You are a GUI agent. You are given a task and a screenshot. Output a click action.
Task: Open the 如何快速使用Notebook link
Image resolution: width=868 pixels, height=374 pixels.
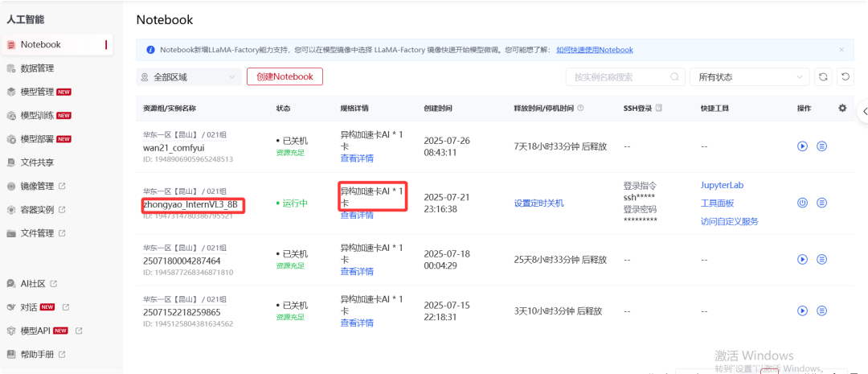595,50
